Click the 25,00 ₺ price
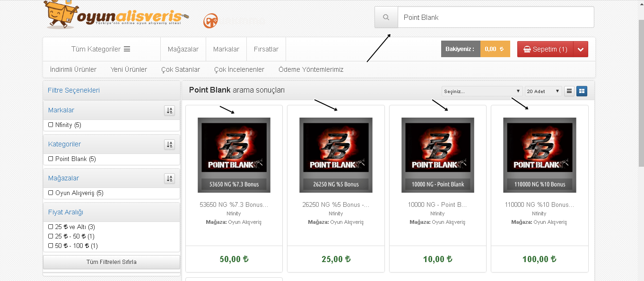 coord(336,259)
